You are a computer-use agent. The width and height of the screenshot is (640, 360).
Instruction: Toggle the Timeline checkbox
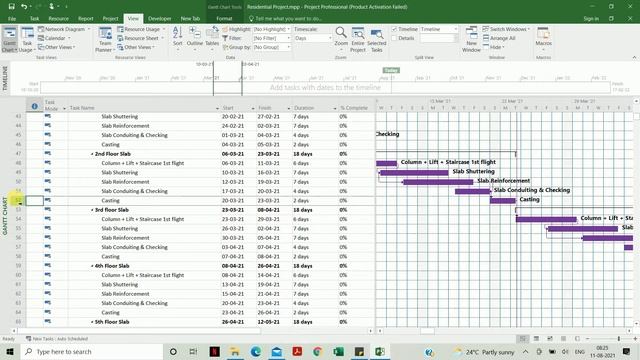coord(394,29)
